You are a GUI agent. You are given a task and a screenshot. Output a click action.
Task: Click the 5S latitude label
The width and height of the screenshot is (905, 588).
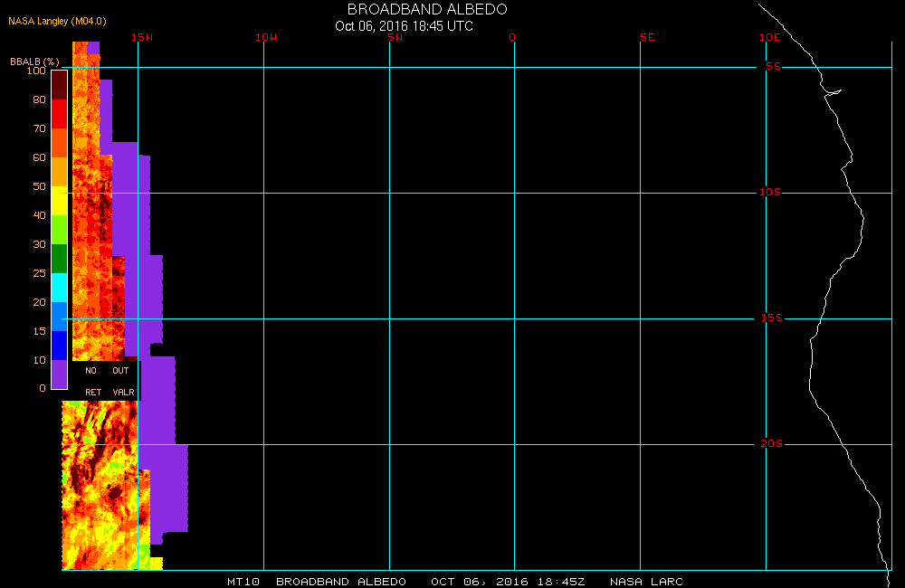click(774, 66)
